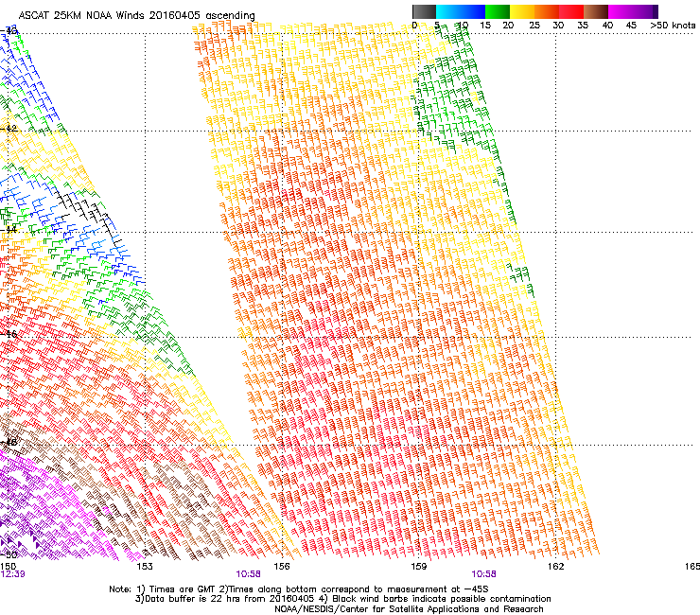Image resolution: width=700 pixels, height=615 pixels.
Task: Click the '162' longitude axis label
Action: pos(556,567)
